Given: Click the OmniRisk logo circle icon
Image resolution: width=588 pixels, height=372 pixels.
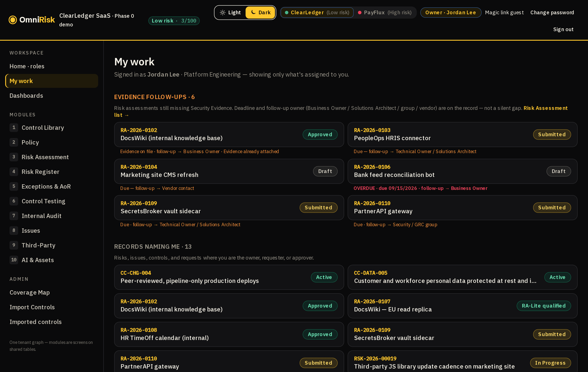Looking at the screenshot, I should click(x=13, y=20).
